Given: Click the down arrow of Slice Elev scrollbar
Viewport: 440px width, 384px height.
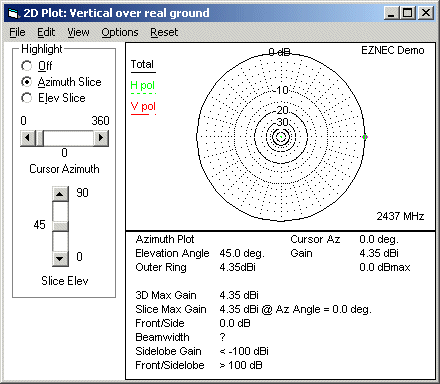Looking at the screenshot, I should [60, 259].
